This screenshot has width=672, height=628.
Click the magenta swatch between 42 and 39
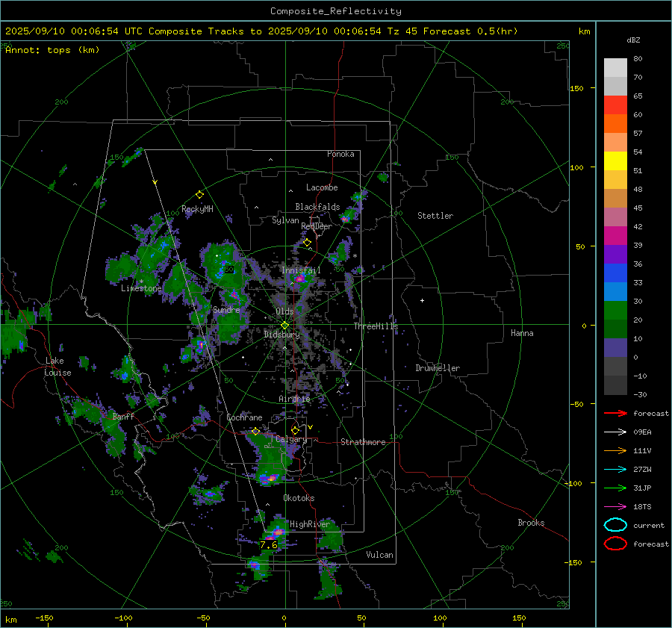tap(615, 235)
